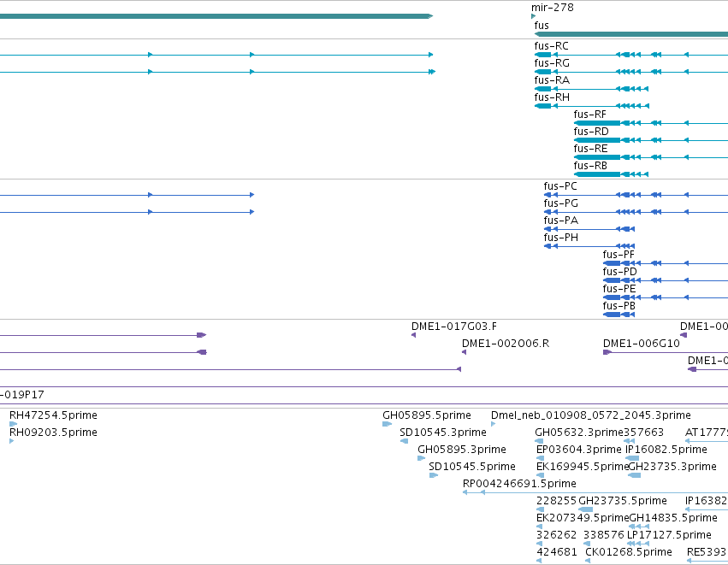Click the GH05895.5prime arrow glyph
Image resolution: width=728 pixels, height=565 pixels.
point(388,423)
